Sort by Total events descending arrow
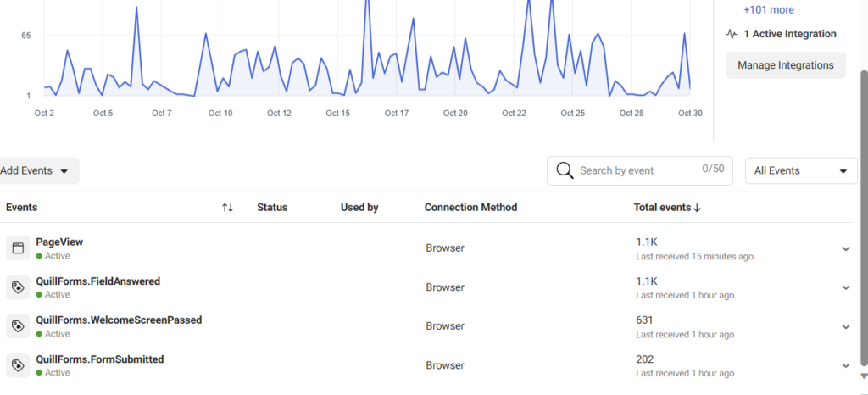The width and height of the screenshot is (868, 395). 697,208
